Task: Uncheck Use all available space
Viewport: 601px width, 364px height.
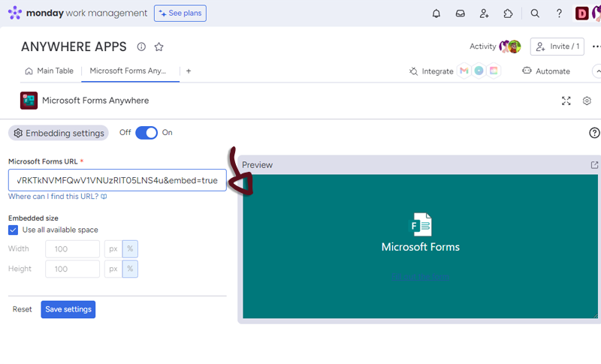Action: pos(14,230)
